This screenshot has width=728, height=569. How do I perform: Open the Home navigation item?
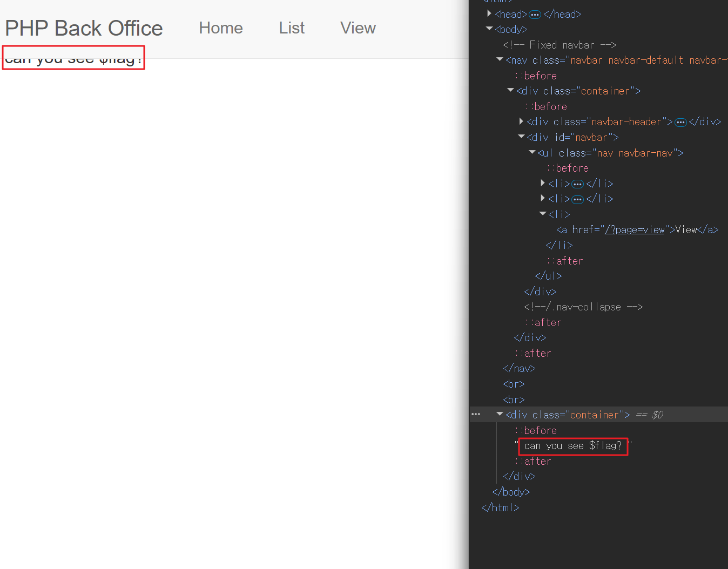(220, 28)
